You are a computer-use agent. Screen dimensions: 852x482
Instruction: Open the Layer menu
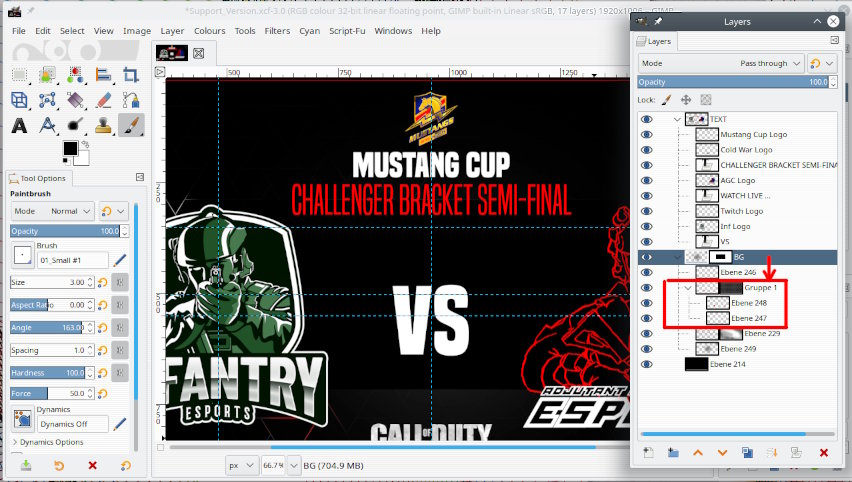(x=172, y=31)
